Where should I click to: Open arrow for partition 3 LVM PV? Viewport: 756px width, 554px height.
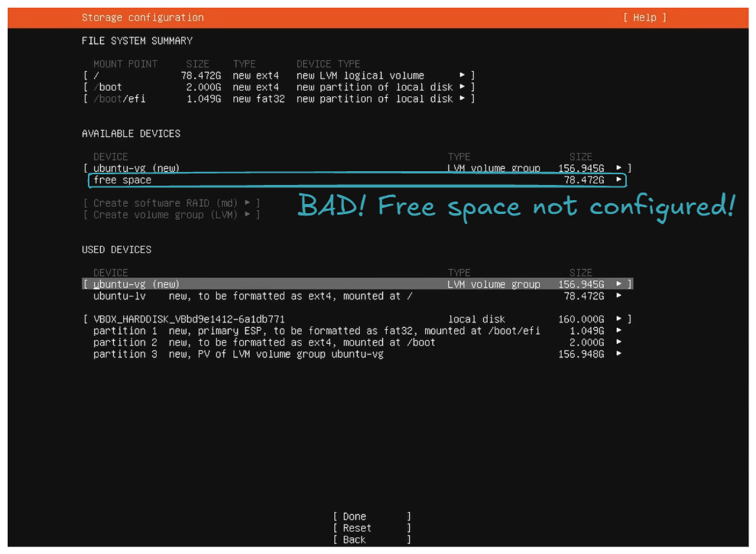tap(618, 354)
